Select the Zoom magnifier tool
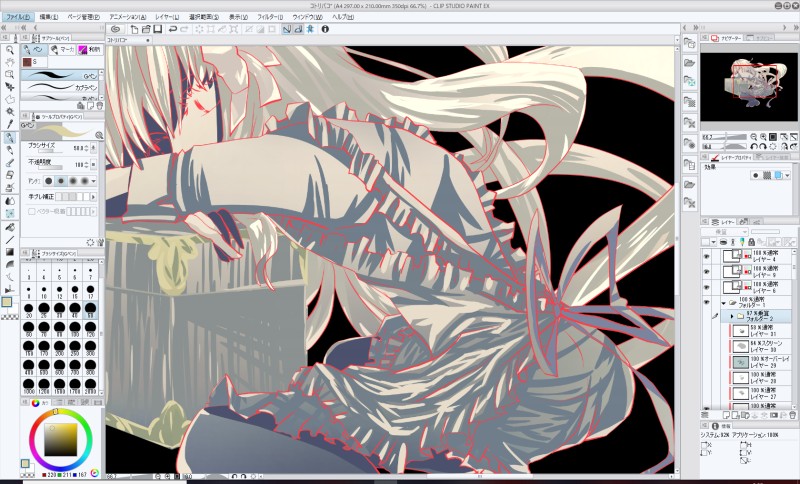800x484 pixels. coord(10,50)
